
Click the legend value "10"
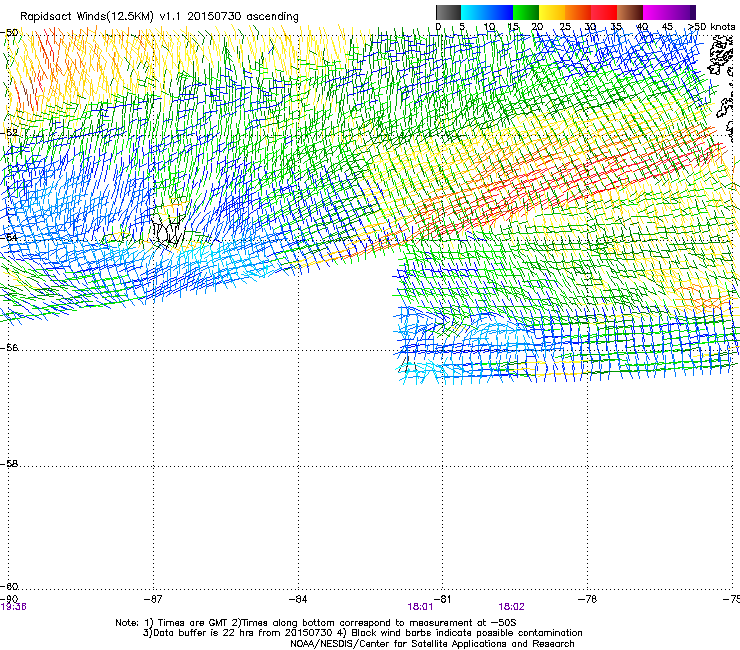[489, 27]
